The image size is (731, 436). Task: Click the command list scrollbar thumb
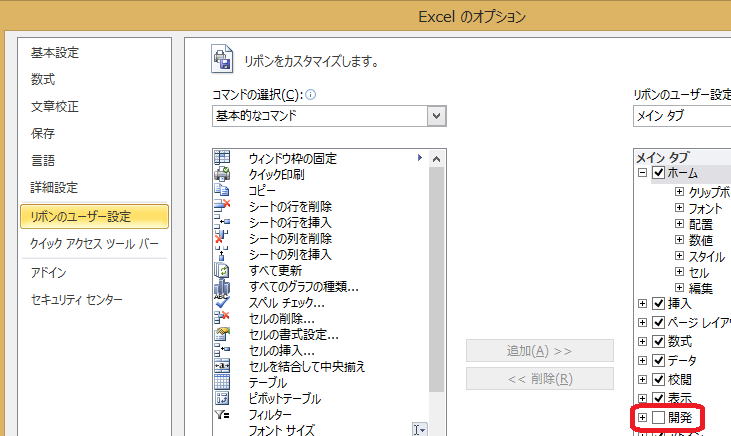[x=436, y=280]
